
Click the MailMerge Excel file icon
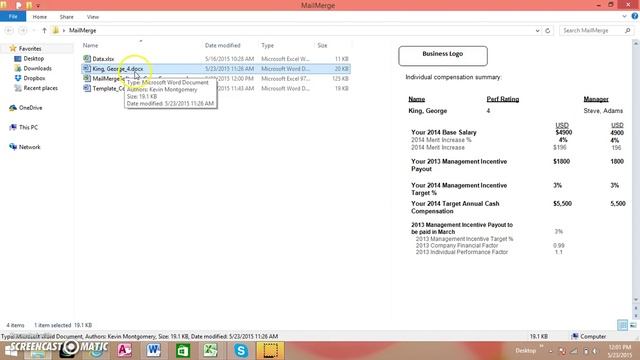[87, 78]
